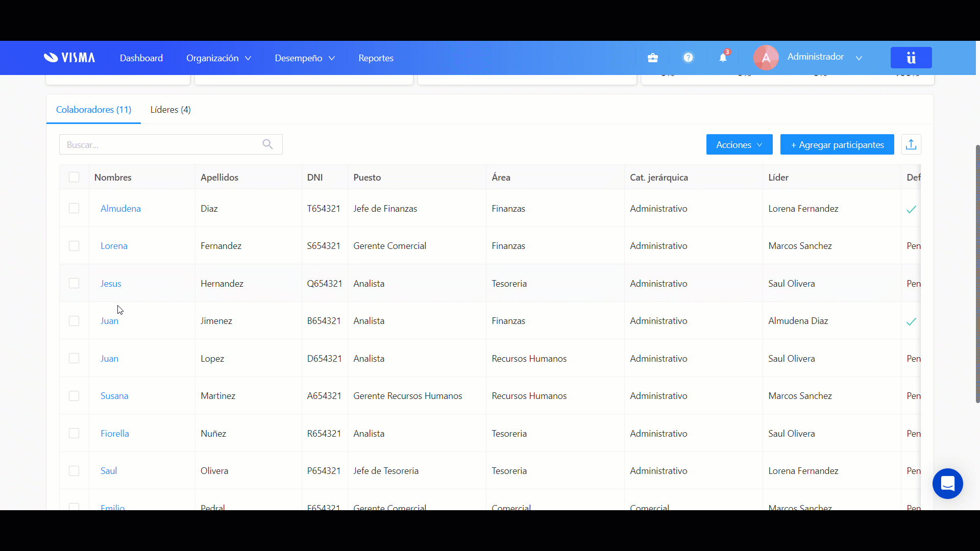Viewport: 980px width, 551px height.
Task: Click the Administrator avatar
Action: pos(766,58)
